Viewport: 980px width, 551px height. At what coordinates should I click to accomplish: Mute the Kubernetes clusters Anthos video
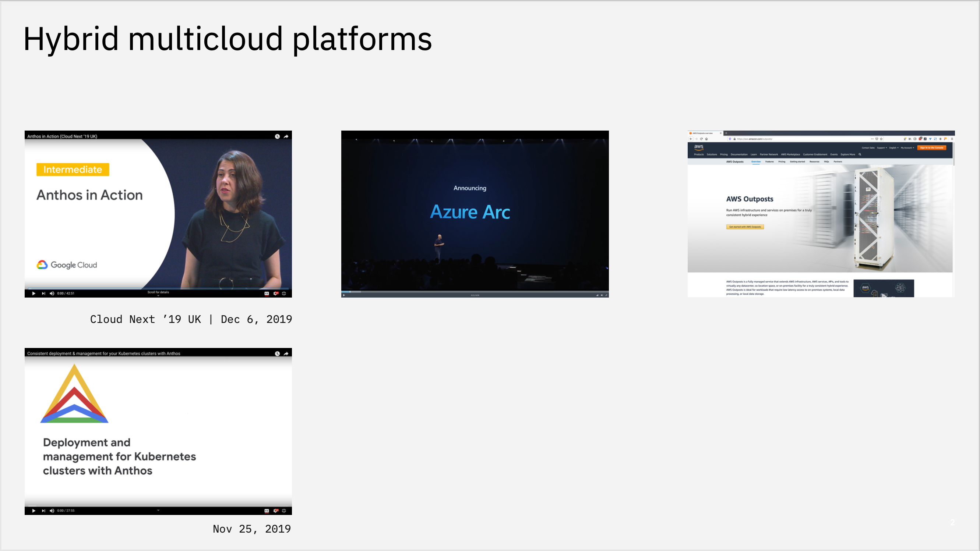tap(52, 511)
